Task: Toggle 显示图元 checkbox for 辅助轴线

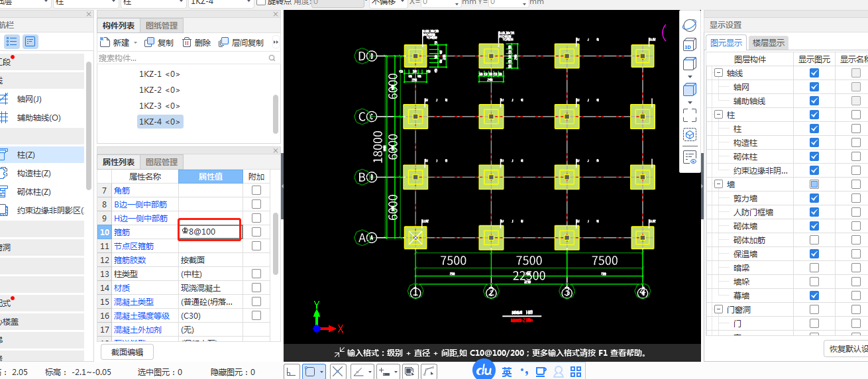Action: [x=814, y=101]
